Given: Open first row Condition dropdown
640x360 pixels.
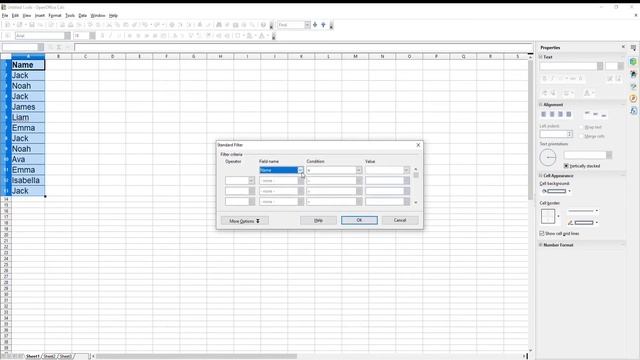Looking at the screenshot, I should (359, 170).
